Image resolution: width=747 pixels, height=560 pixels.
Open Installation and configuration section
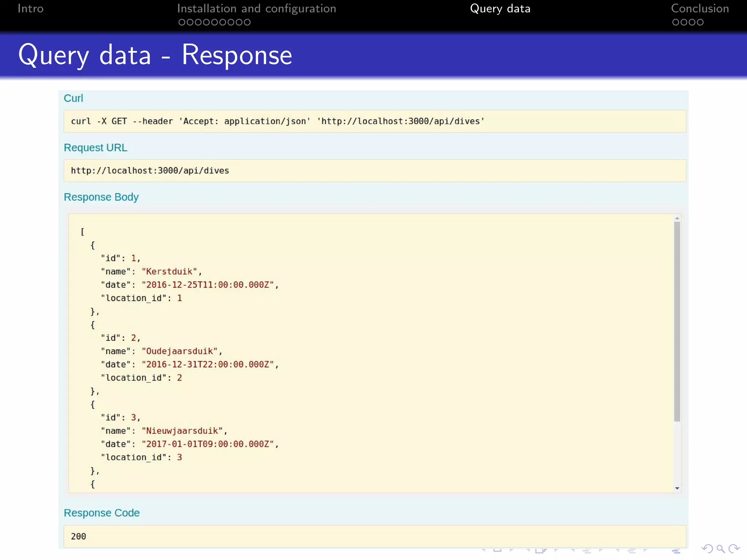tap(256, 8)
